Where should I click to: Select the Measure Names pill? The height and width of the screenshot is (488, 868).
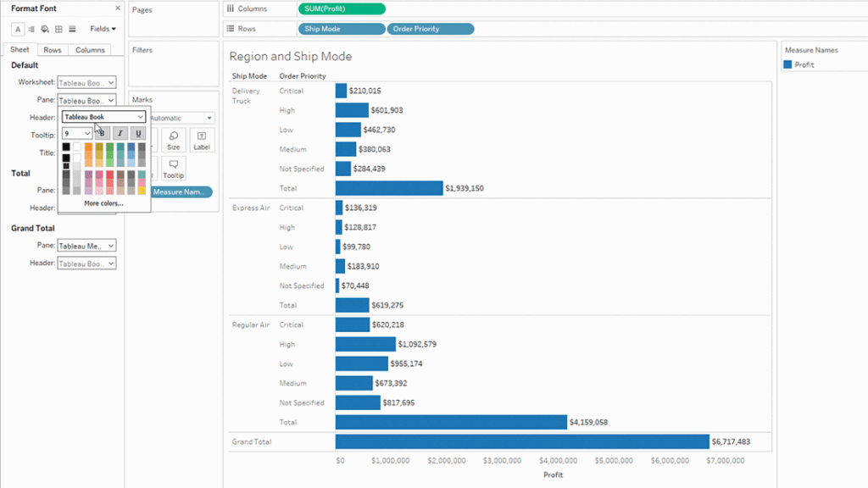click(x=182, y=191)
